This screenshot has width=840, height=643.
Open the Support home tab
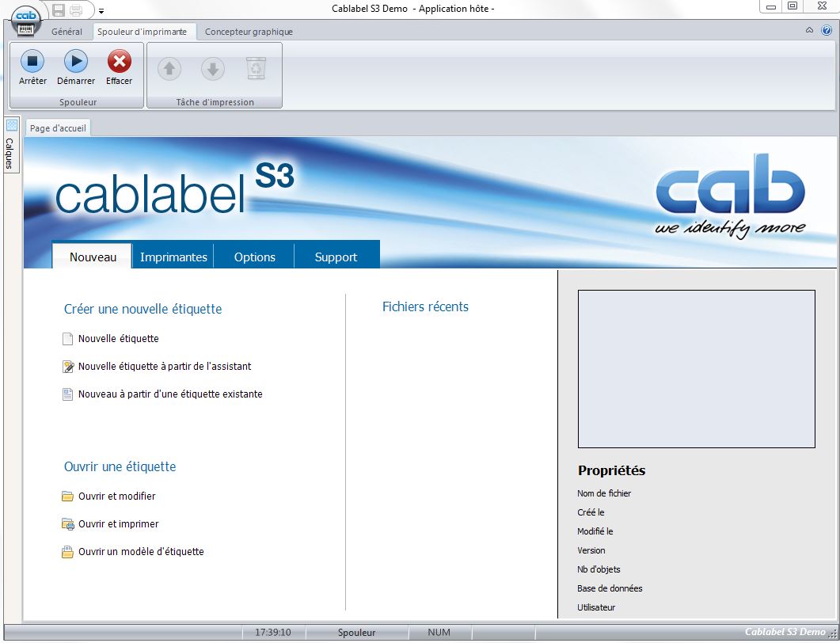pos(336,257)
